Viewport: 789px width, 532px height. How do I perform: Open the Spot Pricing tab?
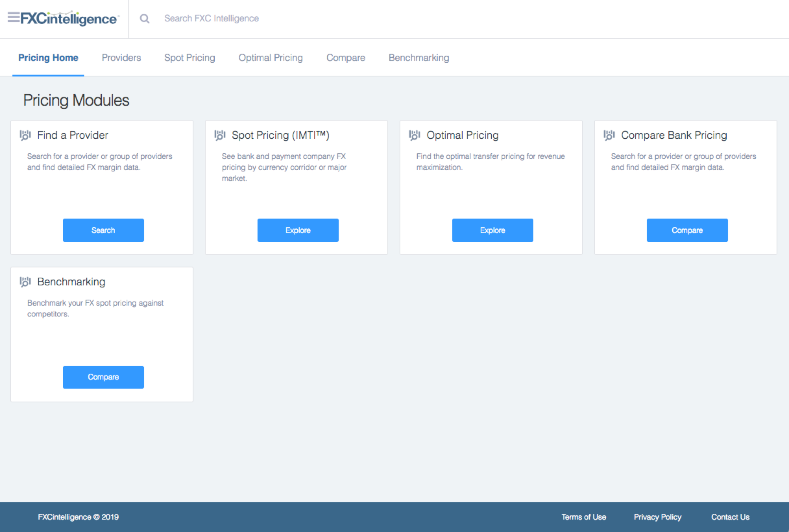[190, 58]
